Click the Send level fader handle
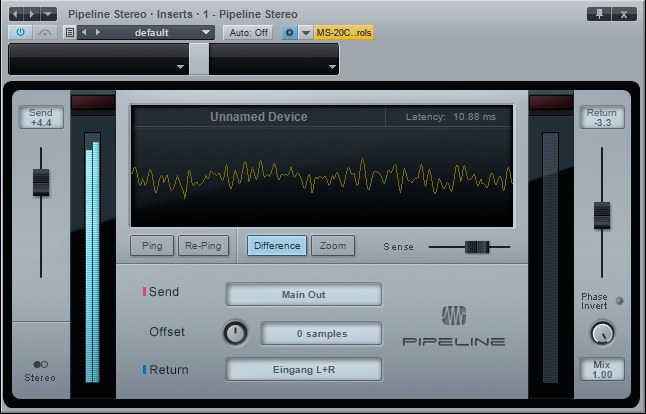 41,182
